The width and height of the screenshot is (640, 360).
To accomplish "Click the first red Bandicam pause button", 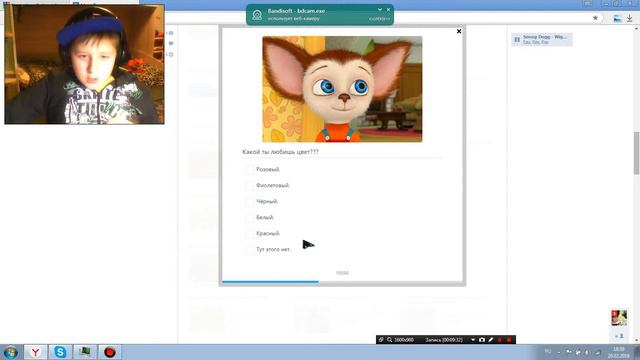I will coord(500,340).
